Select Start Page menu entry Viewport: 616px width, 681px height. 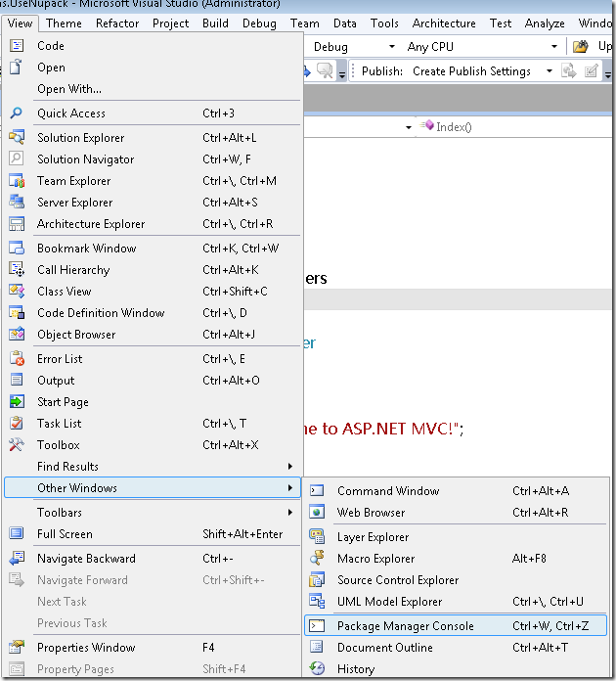[152, 402]
